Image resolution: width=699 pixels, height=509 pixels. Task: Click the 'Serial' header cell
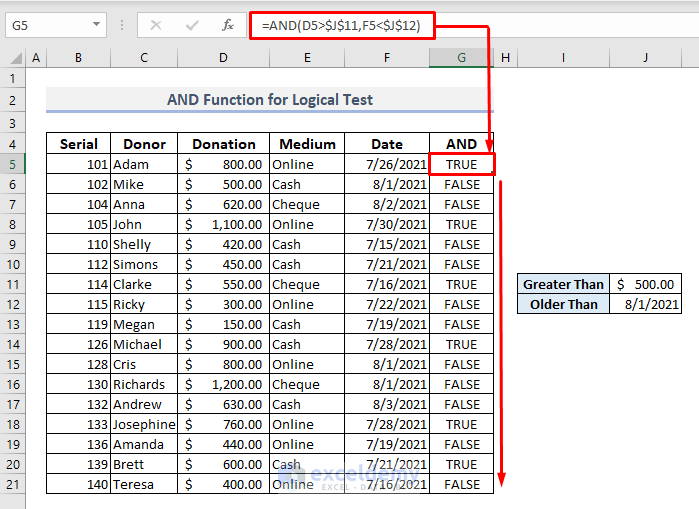(78, 144)
